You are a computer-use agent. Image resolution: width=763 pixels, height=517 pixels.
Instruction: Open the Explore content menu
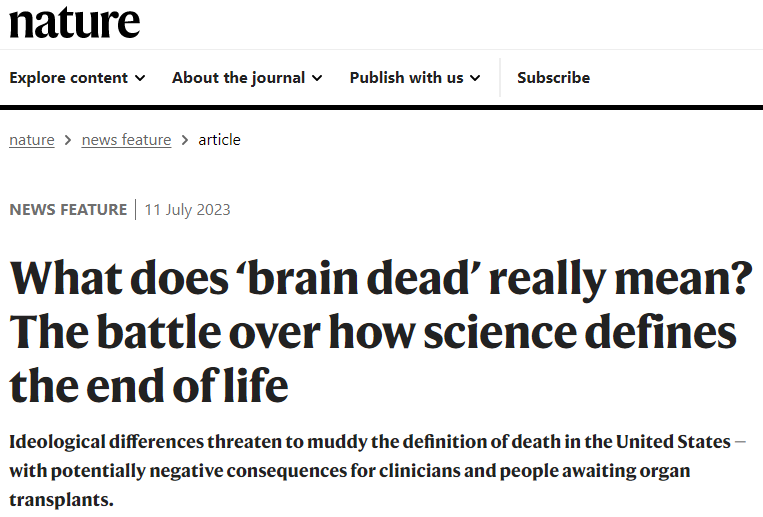pos(68,78)
